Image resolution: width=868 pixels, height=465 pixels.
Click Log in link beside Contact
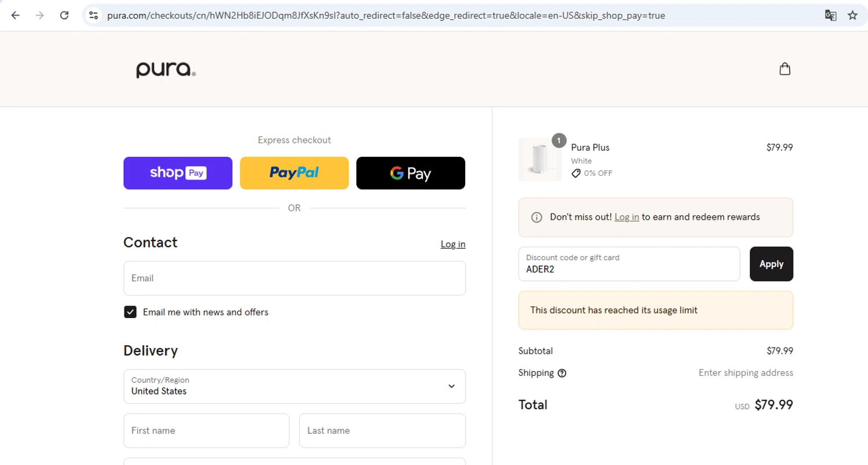pyautogui.click(x=453, y=244)
